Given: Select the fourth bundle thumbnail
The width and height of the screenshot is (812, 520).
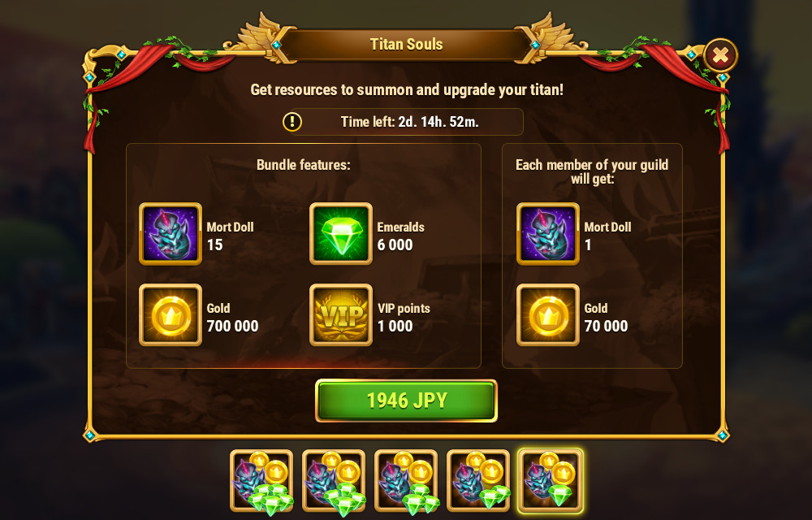Looking at the screenshot, I should point(478,481).
